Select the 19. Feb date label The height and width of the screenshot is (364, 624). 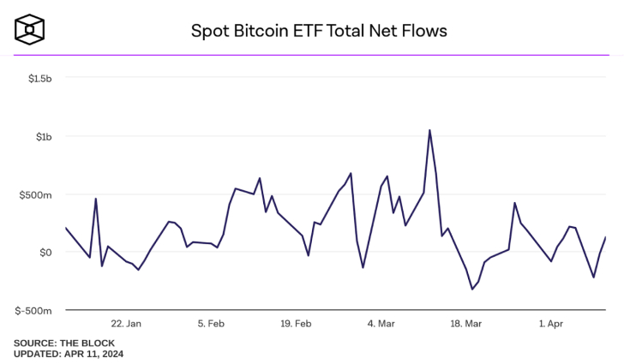(296, 324)
